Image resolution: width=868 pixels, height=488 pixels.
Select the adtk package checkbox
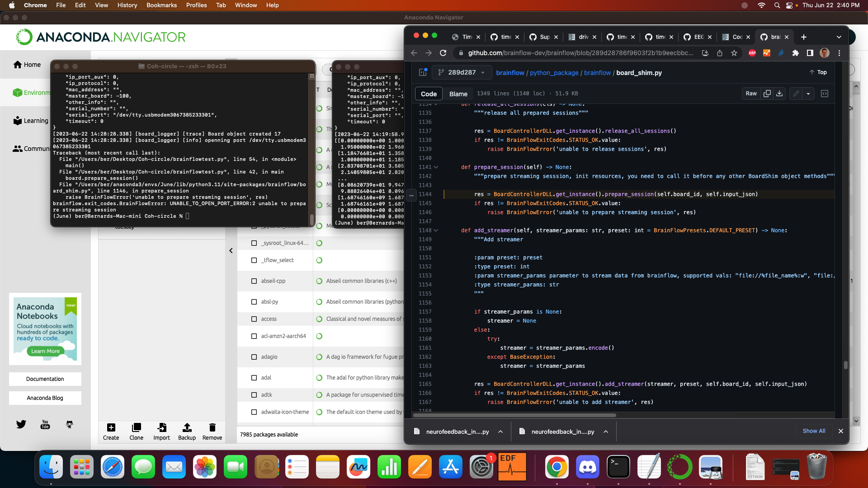(x=254, y=394)
